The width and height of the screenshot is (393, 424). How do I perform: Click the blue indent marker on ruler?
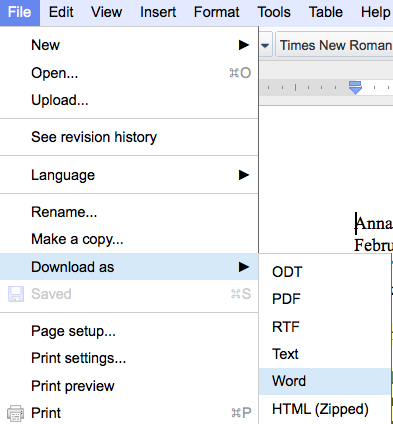tap(355, 88)
